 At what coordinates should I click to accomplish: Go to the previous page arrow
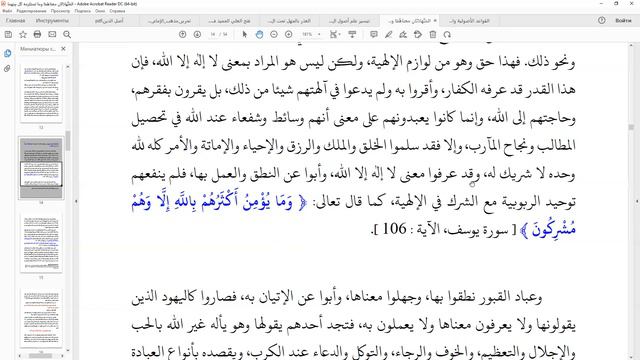pos(182,35)
